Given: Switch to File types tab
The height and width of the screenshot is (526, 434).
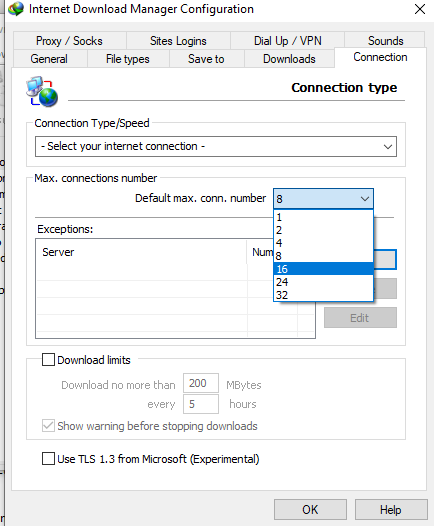Looking at the screenshot, I should pos(128,59).
